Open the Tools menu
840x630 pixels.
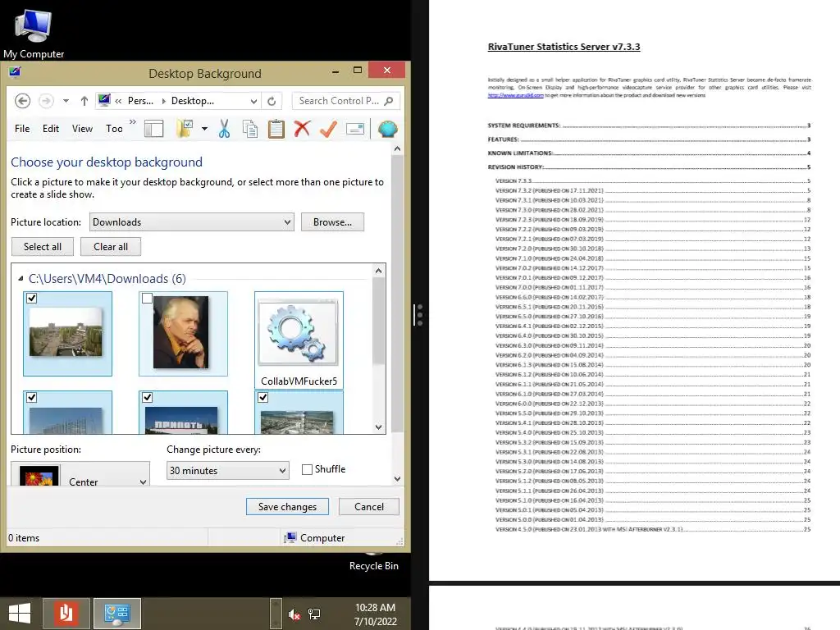114,129
